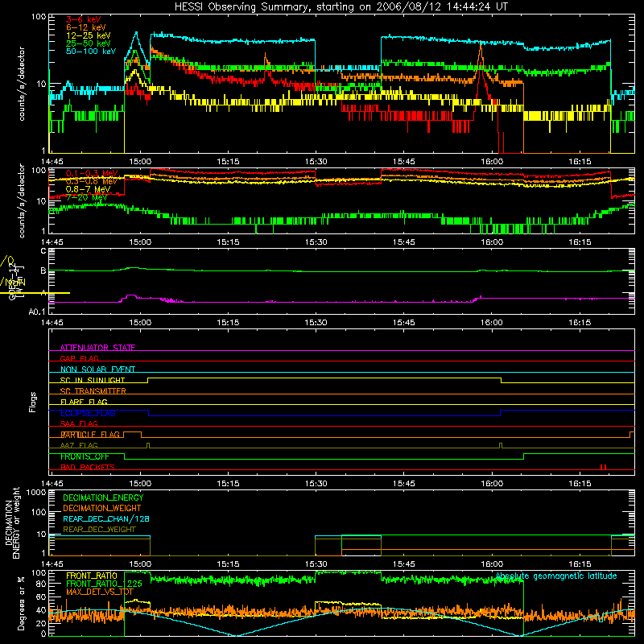Click the raised PARTICLE_FLAG step before 15:00
The height and width of the screenshot is (644, 644).
coord(132,432)
